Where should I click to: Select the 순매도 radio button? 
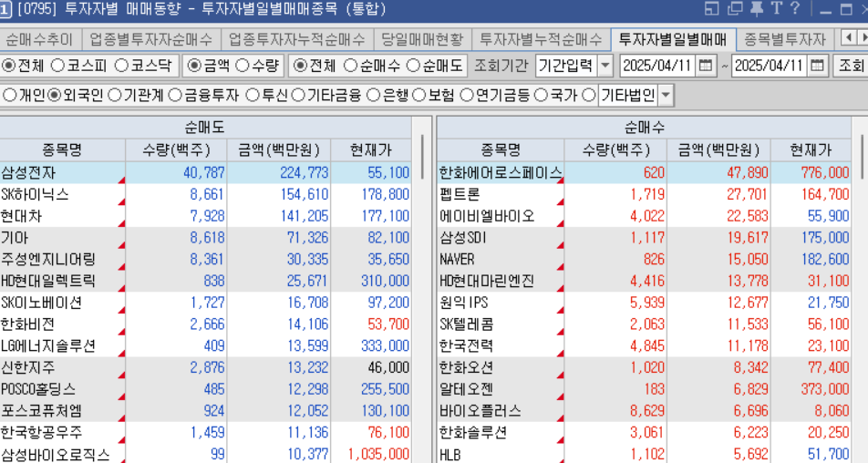tap(414, 66)
